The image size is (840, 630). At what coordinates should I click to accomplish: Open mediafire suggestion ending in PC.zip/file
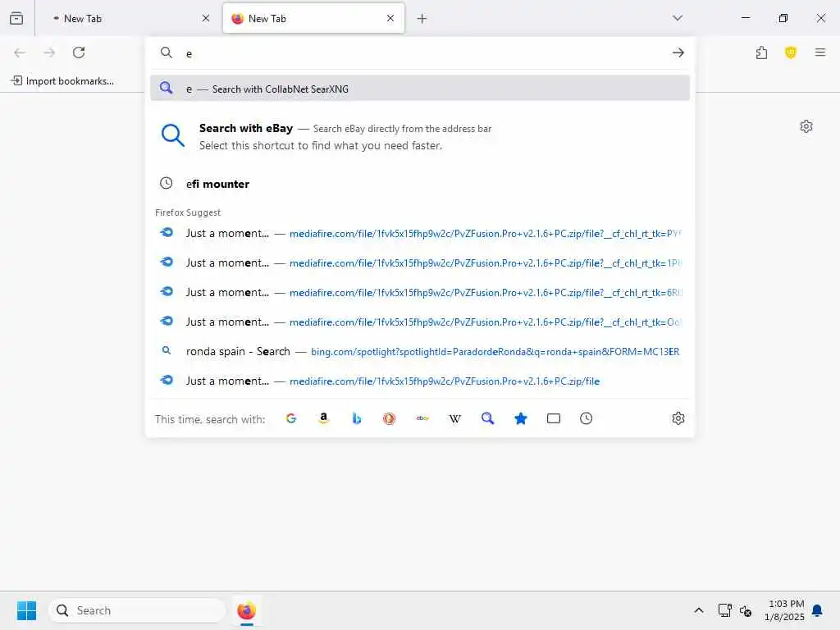click(420, 381)
